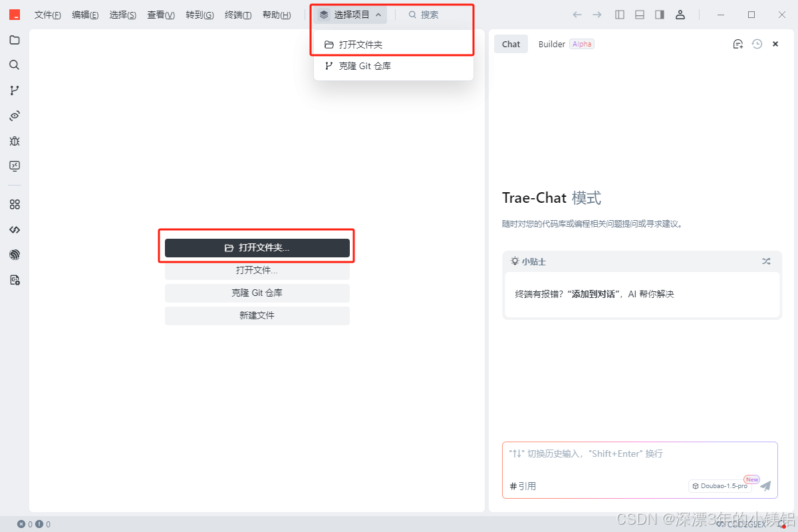This screenshot has width=798, height=532.
Task: Click the 新建文件 button
Action: pyautogui.click(x=257, y=316)
